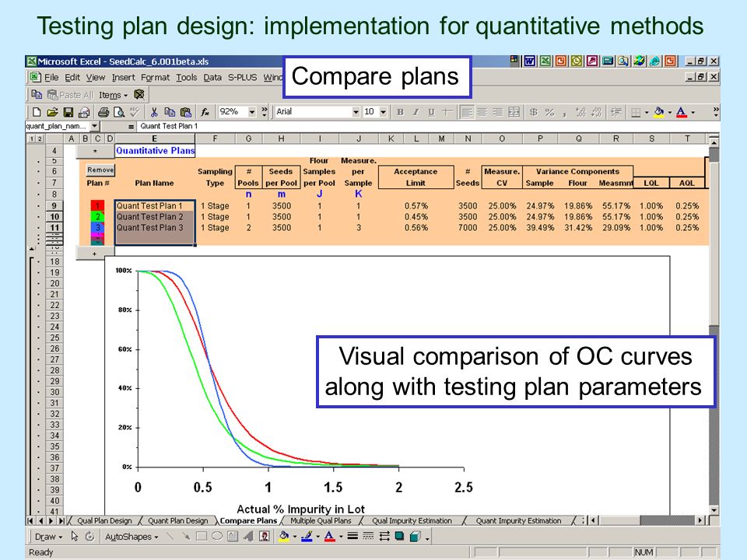Click the Borders icon
This screenshot has height=560, width=747.
click(636, 112)
